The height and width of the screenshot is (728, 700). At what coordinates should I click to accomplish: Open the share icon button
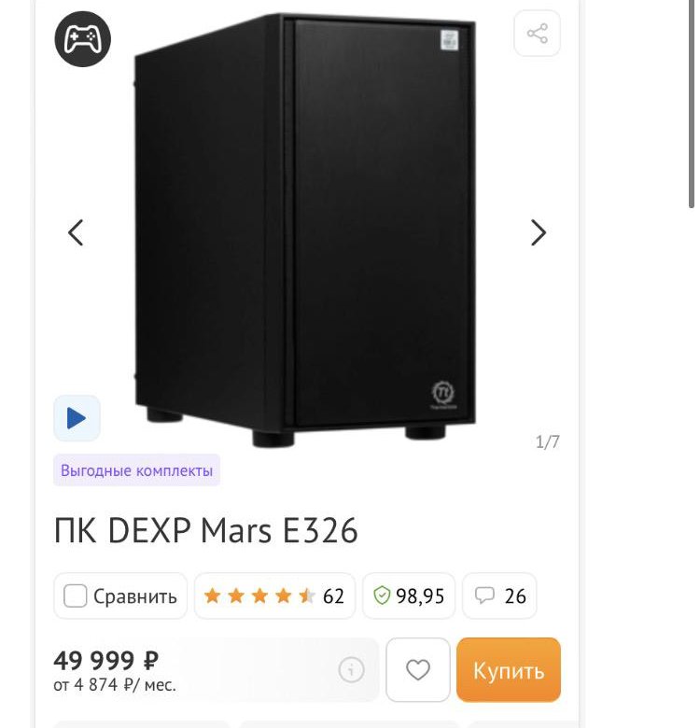click(x=537, y=34)
